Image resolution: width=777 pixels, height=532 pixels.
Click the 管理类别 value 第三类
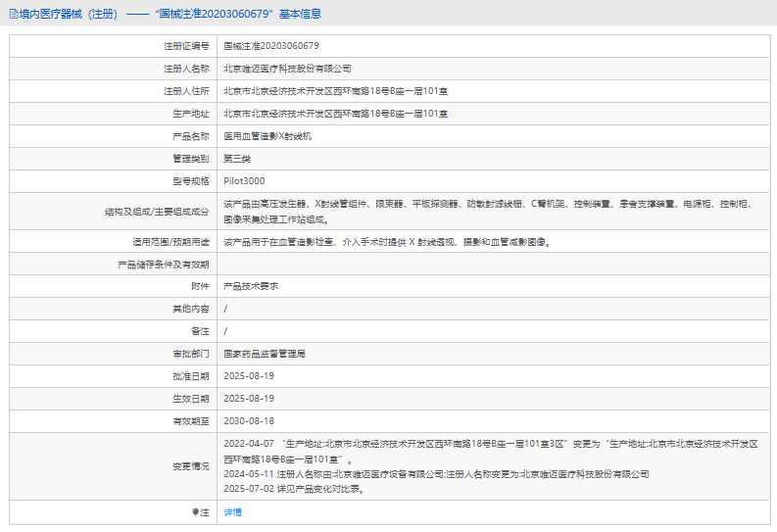[237, 159]
